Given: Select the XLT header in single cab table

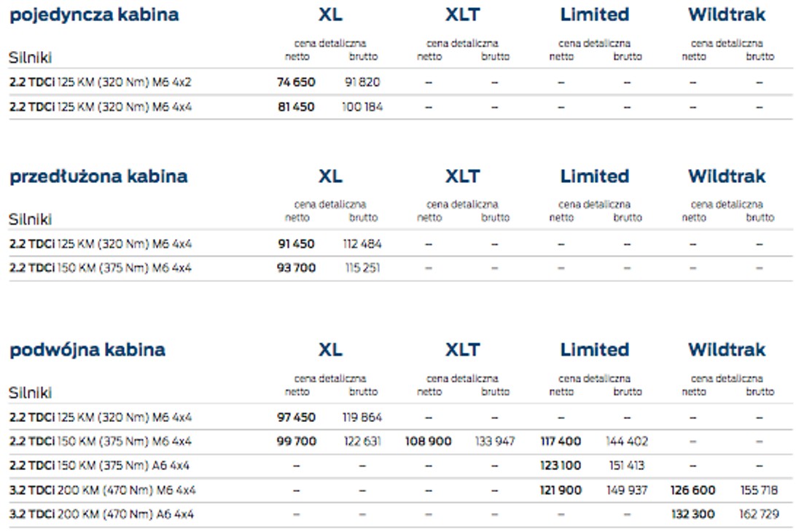Looking at the screenshot, I should point(462,15).
